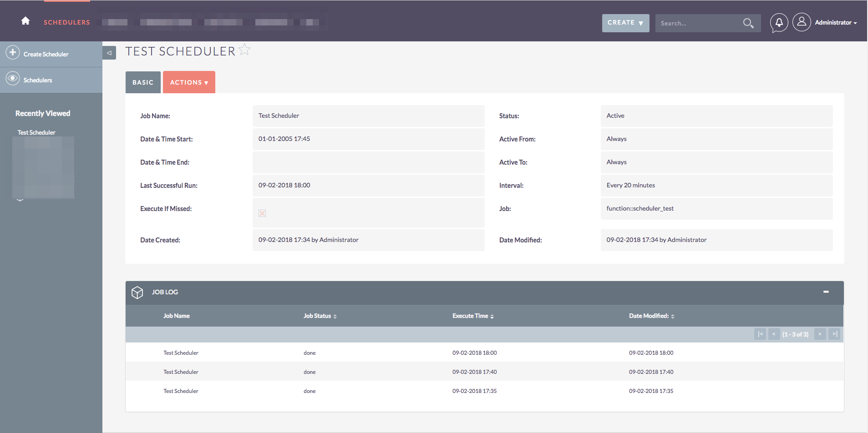Go to next page of Job Log
Image resolution: width=868 pixels, height=433 pixels.
(820, 334)
